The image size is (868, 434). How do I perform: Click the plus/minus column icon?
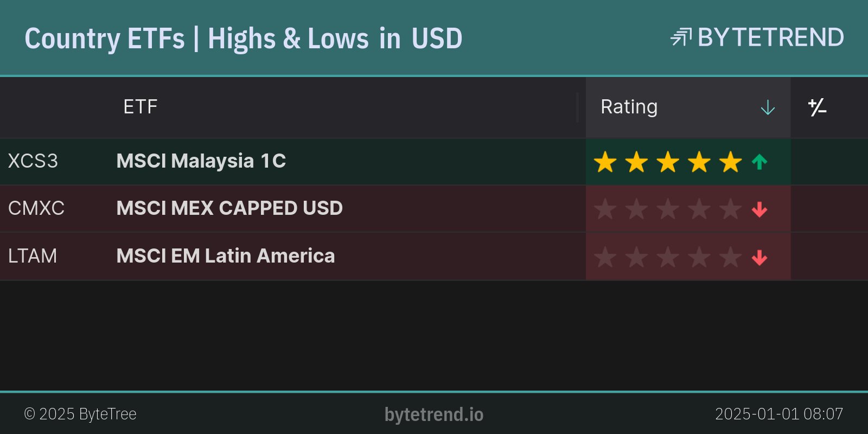pyautogui.click(x=817, y=107)
